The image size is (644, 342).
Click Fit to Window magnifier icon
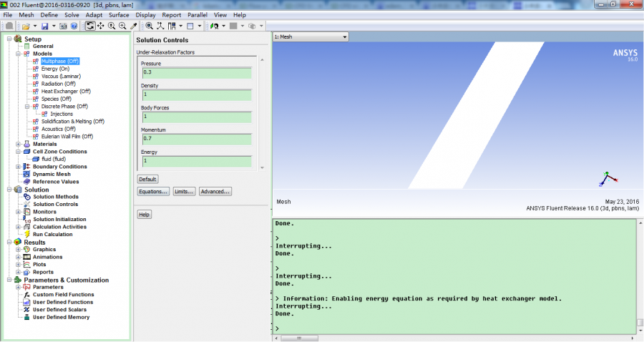tap(150, 26)
